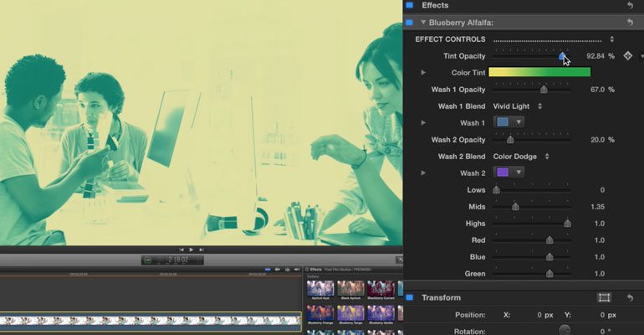Image resolution: width=644 pixels, height=335 pixels.
Task: Select the Blueberry Orange effect thumbnail
Action: click(x=320, y=313)
